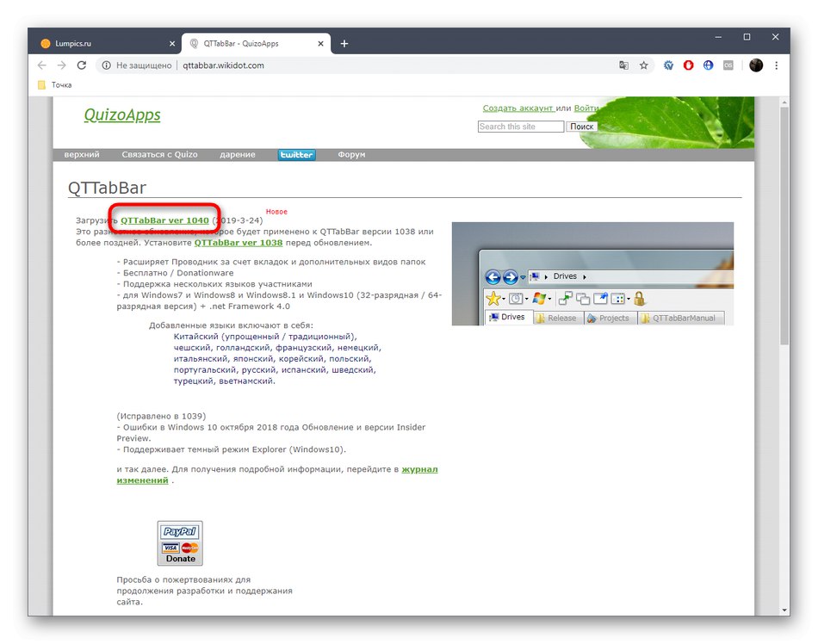818x644 pixels.
Task: Click the scrollbar down arrow
Action: pyautogui.click(x=784, y=610)
